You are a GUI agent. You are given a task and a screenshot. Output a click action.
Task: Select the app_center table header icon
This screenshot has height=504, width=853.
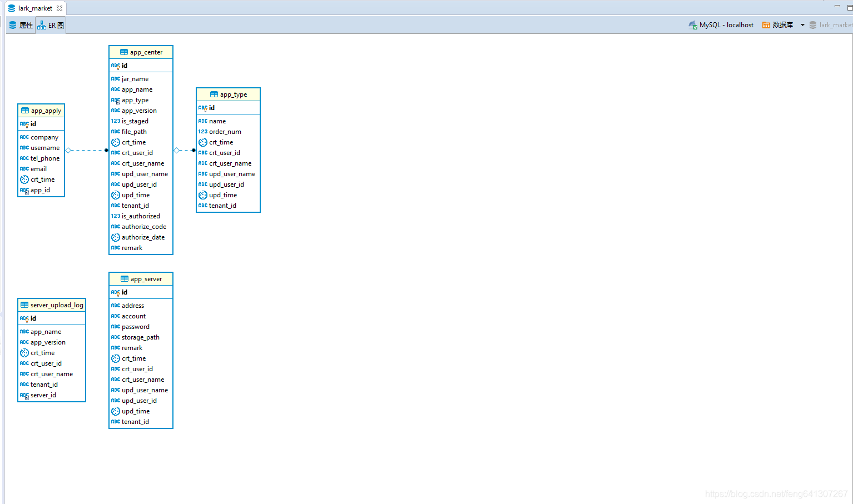coord(124,52)
